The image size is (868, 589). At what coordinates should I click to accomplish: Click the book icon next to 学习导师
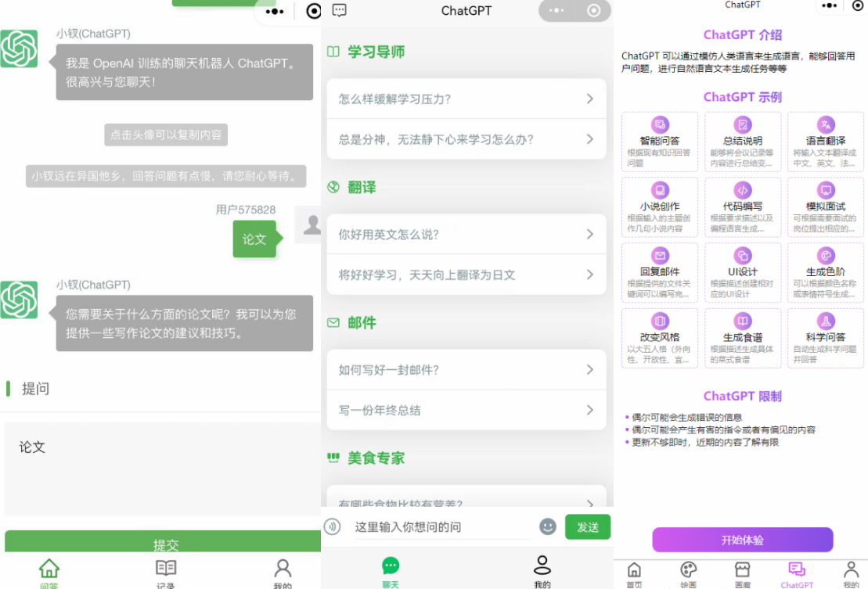pos(333,52)
